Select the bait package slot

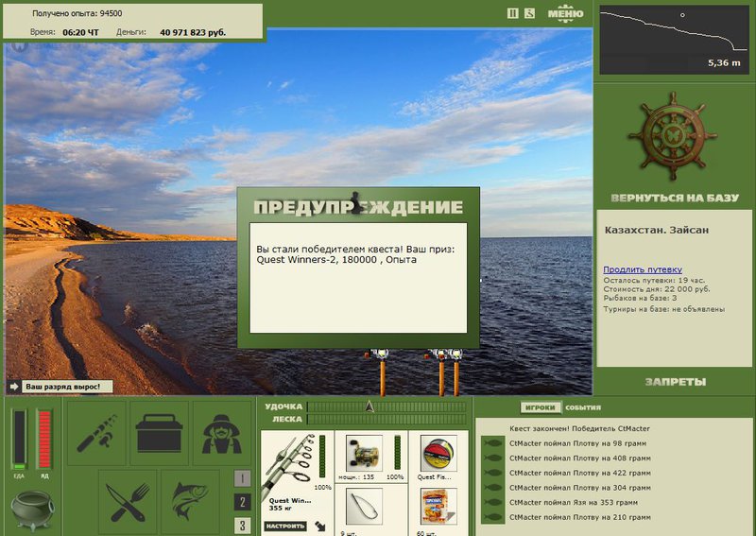438,506
